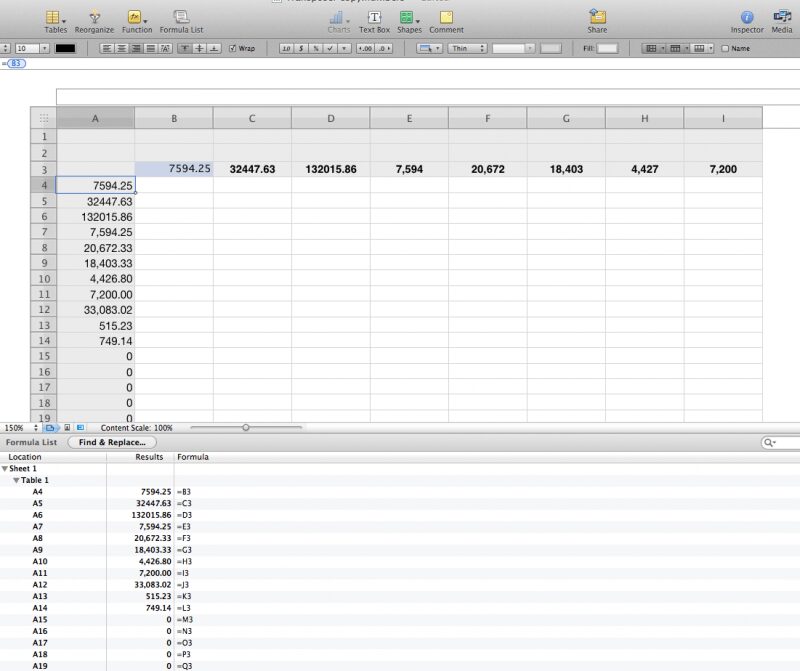The height and width of the screenshot is (671, 800).
Task: Toggle the Wrap text checkbox
Action: [233, 48]
